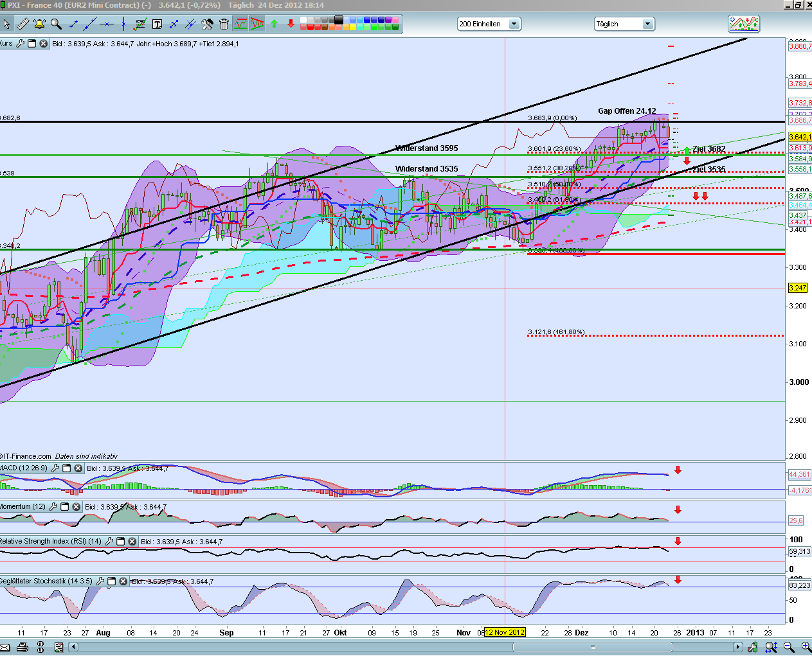The image size is (812, 656).
Task: Open the Täglich timeframe dropdown
Action: pyautogui.click(x=624, y=24)
